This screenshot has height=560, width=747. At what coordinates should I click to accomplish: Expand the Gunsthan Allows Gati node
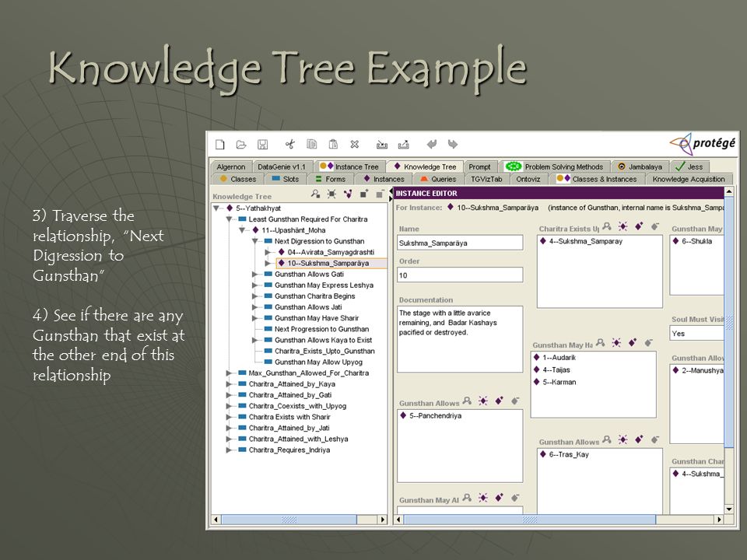tap(255, 274)
